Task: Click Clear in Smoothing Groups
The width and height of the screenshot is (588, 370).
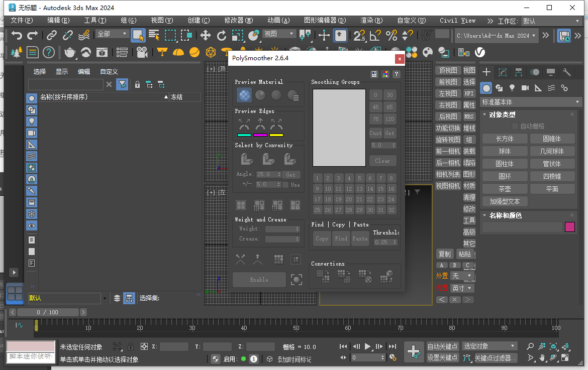Action: tap(382, 161)
